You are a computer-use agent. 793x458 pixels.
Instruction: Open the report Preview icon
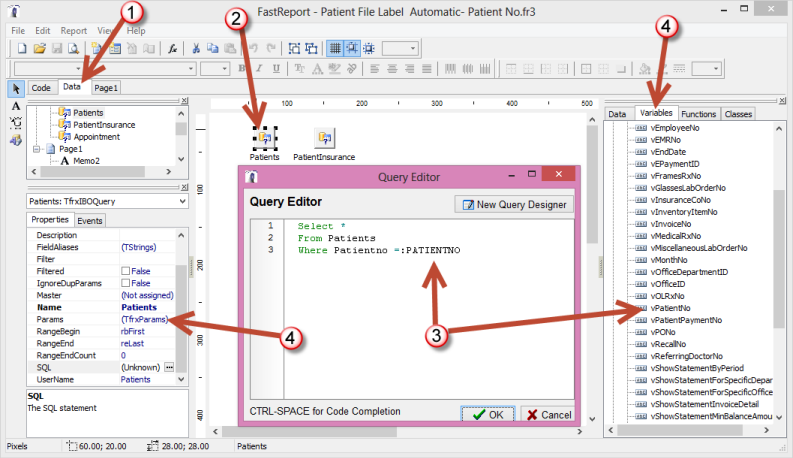74,49
